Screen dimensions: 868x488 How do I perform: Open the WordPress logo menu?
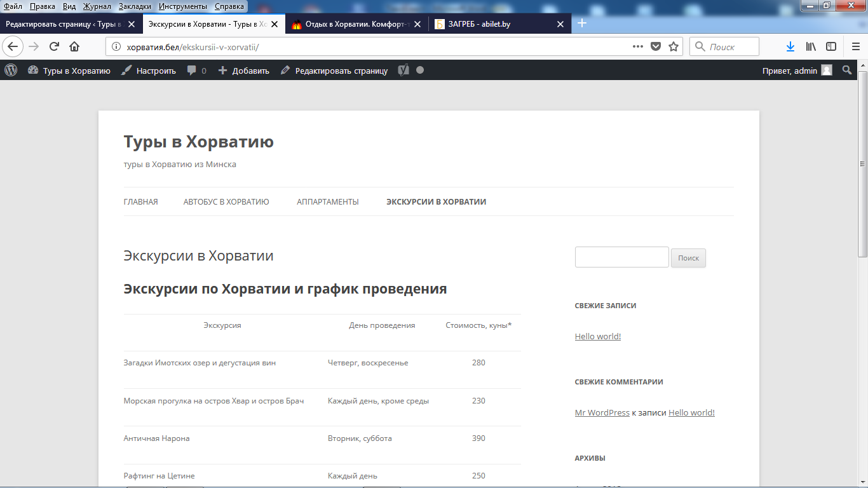[x=11, y=71]
